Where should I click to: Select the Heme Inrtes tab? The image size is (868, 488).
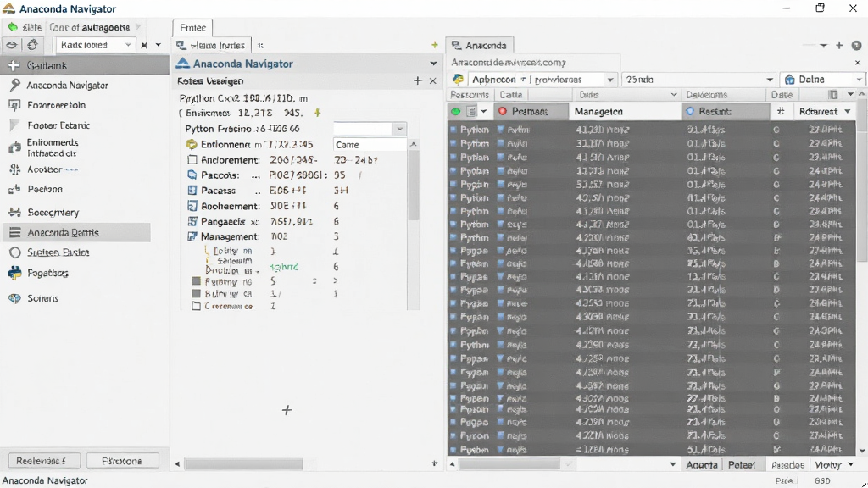[x=211, y=46]
